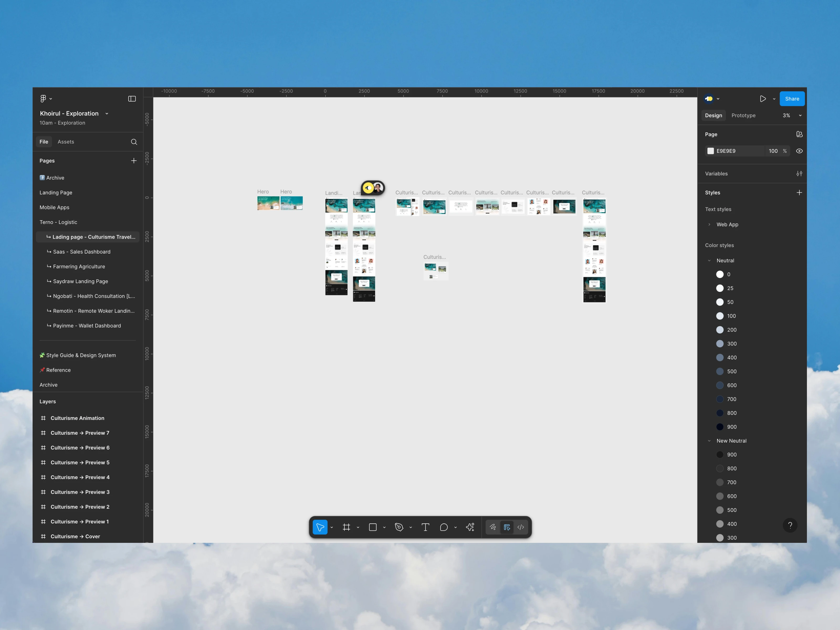
Task: Present prototype with play button
Action: click(763, 99)
